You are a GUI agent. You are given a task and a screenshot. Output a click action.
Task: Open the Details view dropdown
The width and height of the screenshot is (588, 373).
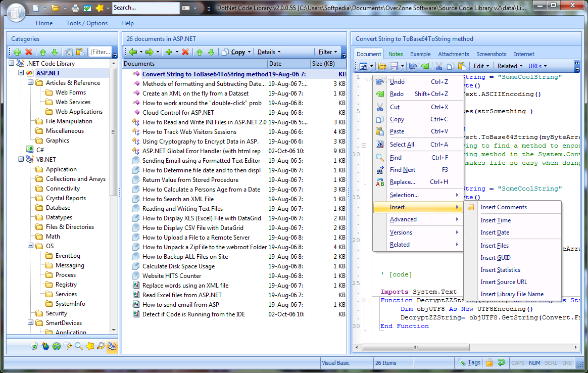269,52
